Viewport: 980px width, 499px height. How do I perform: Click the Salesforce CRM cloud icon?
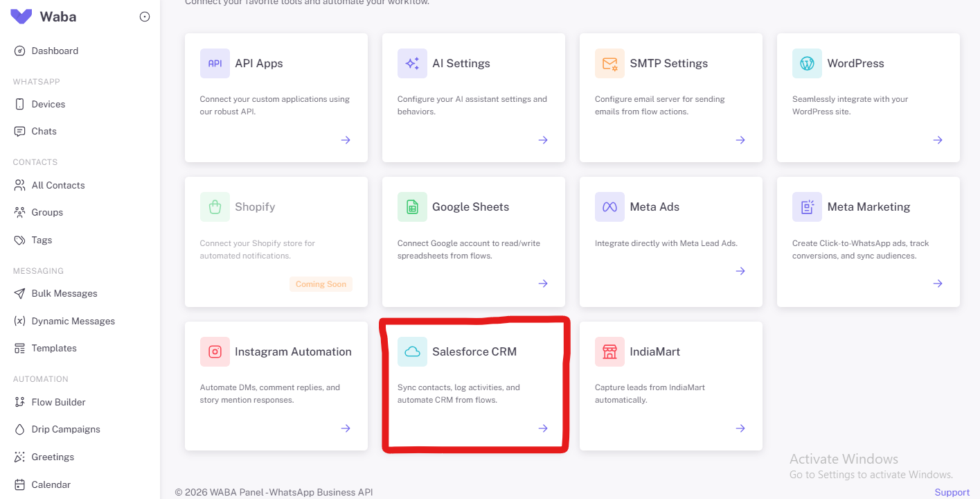tap(412, 351)
